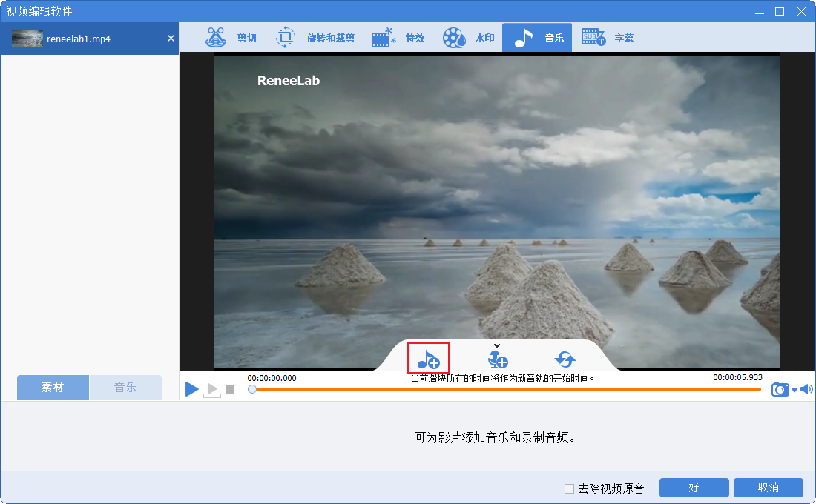Remove reneelab1.mp4 with the X button
The width and height of the screenshot is (816, 504).
pyautogui.click(x=171, y=39)
